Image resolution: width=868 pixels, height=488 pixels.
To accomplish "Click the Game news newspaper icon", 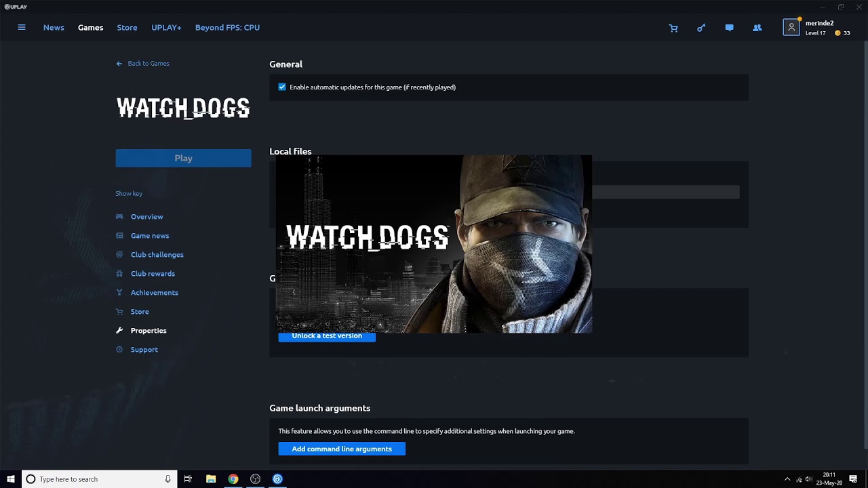I will pyautogui.click(x=119, y=236).
